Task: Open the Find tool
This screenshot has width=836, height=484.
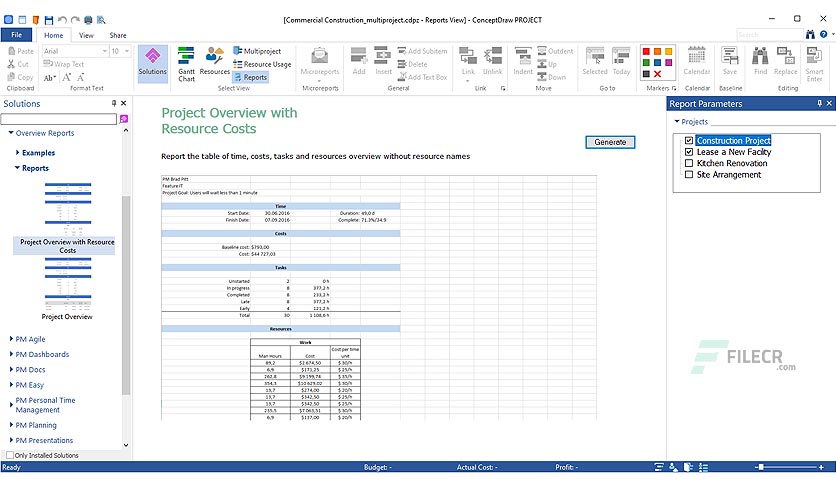Action: pos(760,61)
